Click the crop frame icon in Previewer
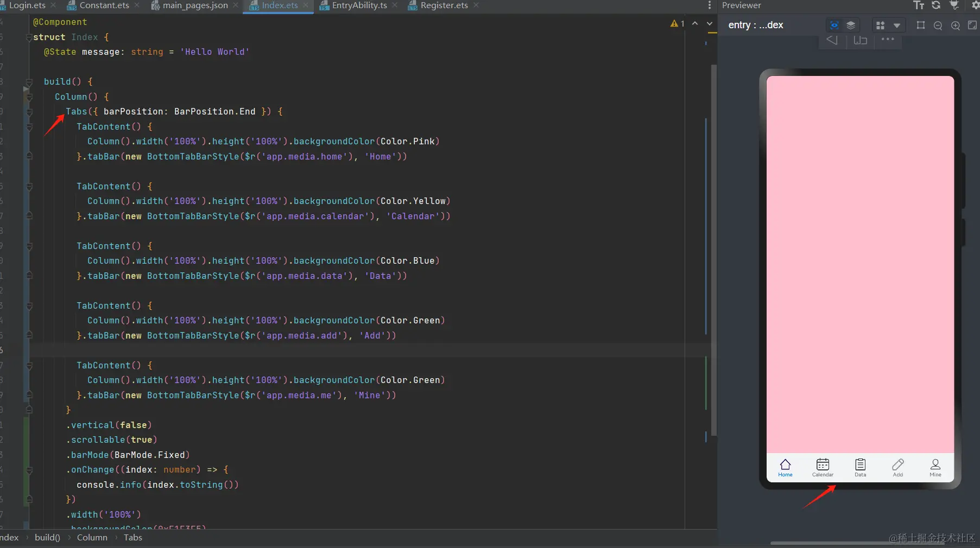 (x=921, y=25)
